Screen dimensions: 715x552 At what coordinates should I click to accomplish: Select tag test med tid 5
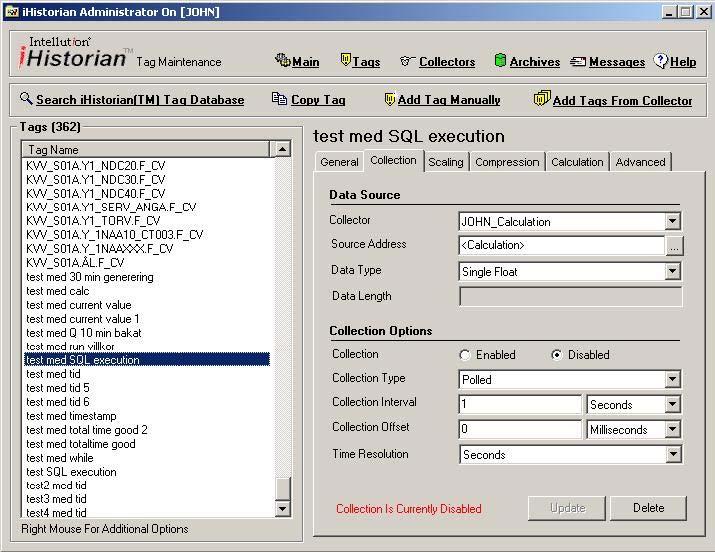58,388
